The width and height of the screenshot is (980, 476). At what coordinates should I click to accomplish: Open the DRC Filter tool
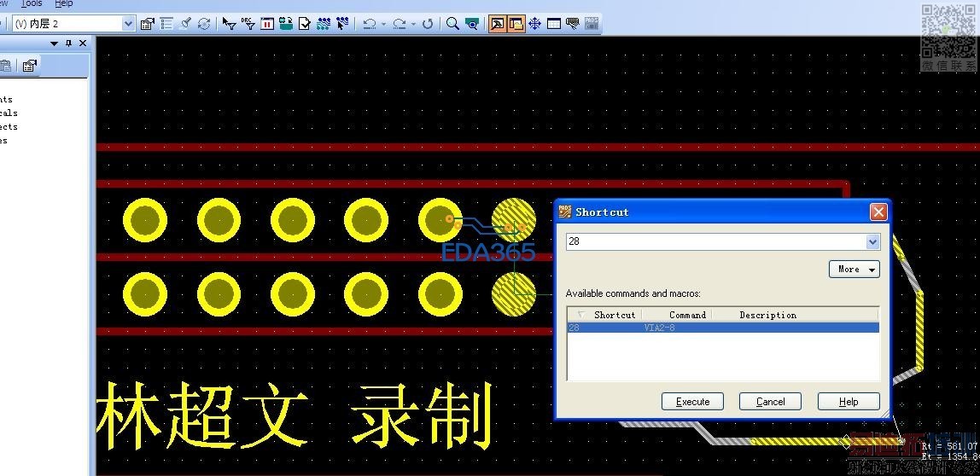point(248,24)
